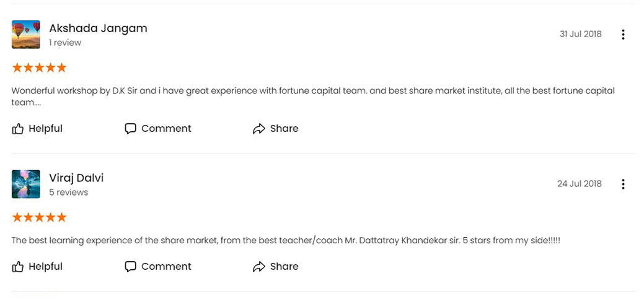Image resolution: width=644 pixels, height=302 pixels.
Task: Click thumbs-up icon on Viraj Dalvi's review
Action: [x=17, y=267]
